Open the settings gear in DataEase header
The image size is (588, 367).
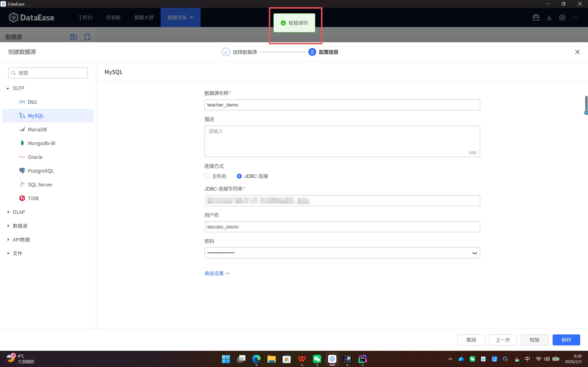pos(562,17)
